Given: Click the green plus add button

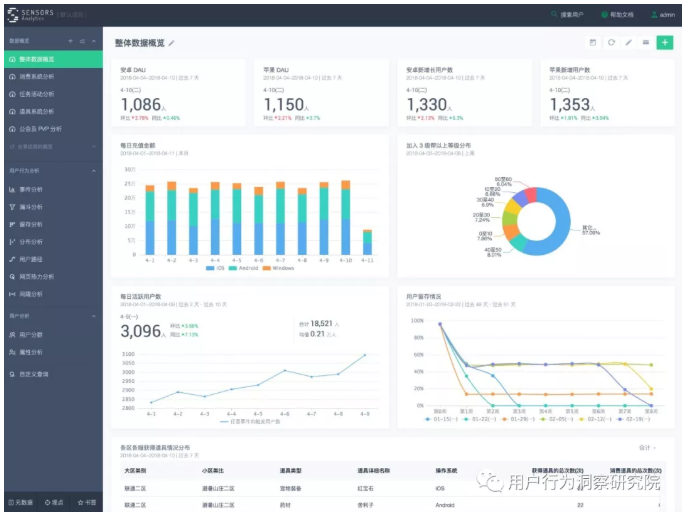Looking at the screenshot, I should click(x=664, y=43).
